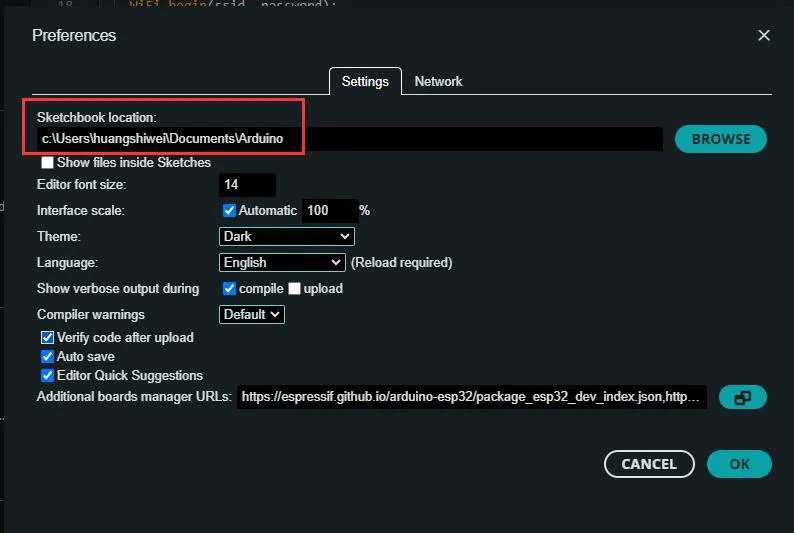The height and width of the screenshot is (533, 794).
Task: Click the interface scale percentage field
Action: pyautogui.click(x=330, y=211)
